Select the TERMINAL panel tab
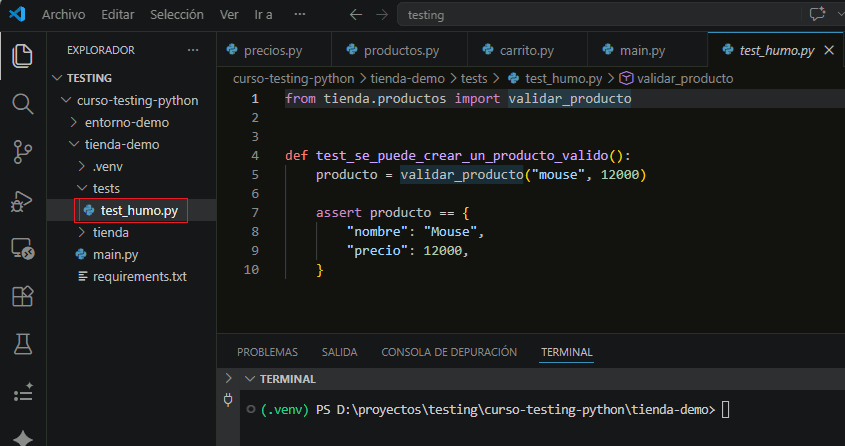The image size is (845, 446). 566,352
